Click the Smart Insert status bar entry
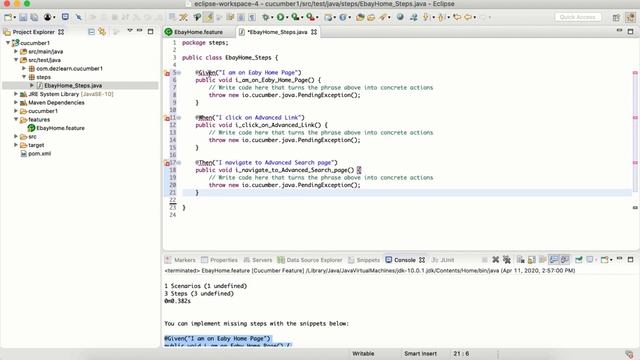This screenshot has height=360, width=640. [420, 353]
